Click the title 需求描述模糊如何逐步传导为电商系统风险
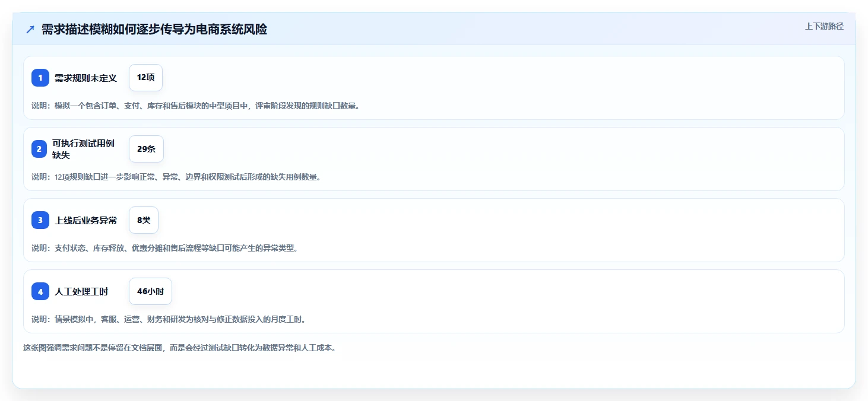Screen dimensions: 868x401 pyautogui.click(x=154, y=30)
